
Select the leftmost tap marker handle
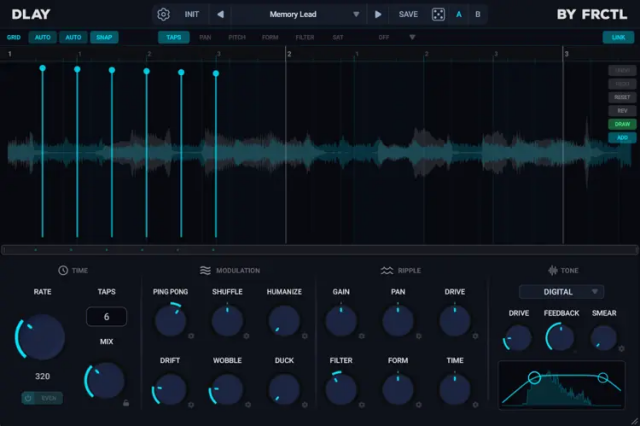point(42,68)
